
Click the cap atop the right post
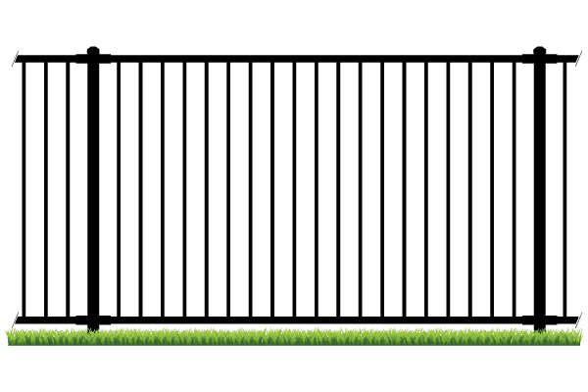pos(539,49)
